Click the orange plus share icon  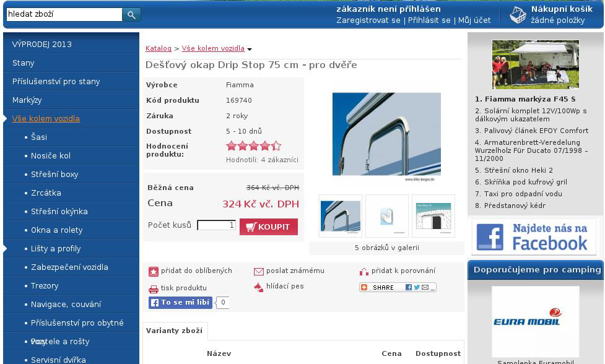pyautogui.click(x=364, y=287)
